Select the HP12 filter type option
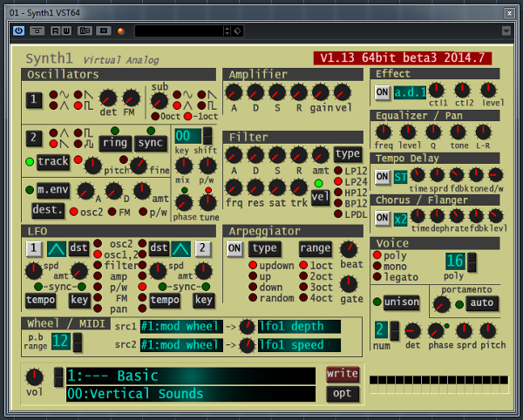 338,193
